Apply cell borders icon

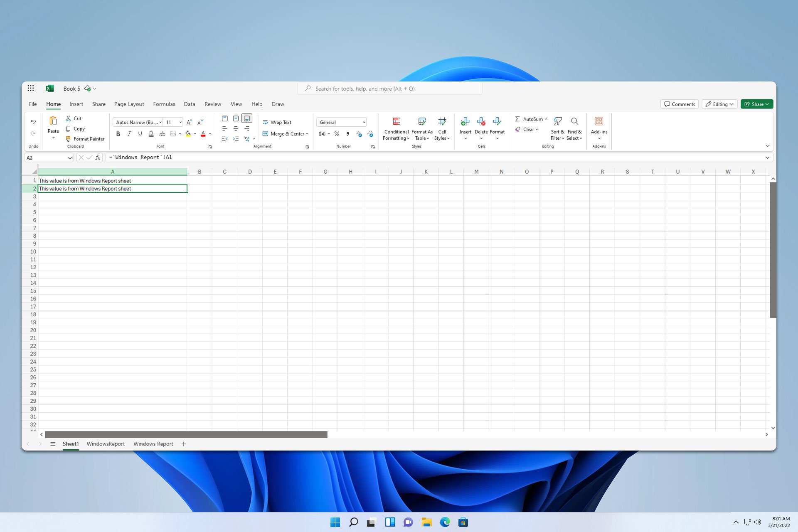coord(173,134)
